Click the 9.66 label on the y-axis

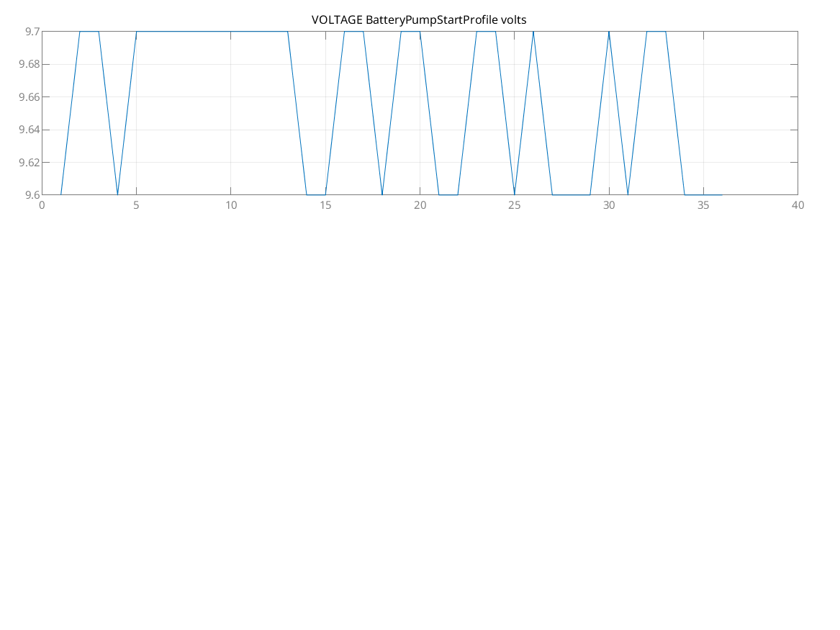pos(30,96)
